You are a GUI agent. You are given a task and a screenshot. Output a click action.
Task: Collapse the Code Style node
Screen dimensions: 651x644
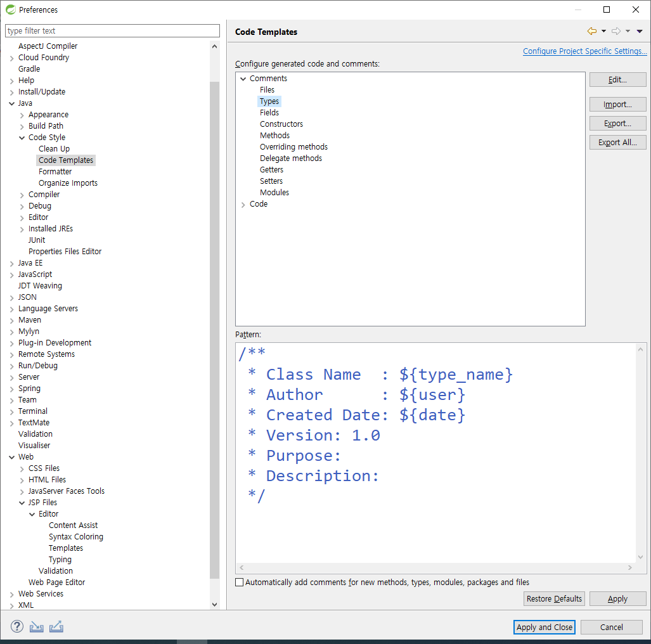pos(22,138)
